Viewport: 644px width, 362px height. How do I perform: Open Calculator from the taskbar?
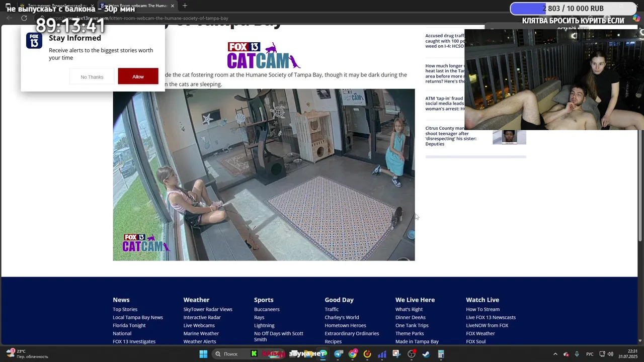click(x=441, y=354)
